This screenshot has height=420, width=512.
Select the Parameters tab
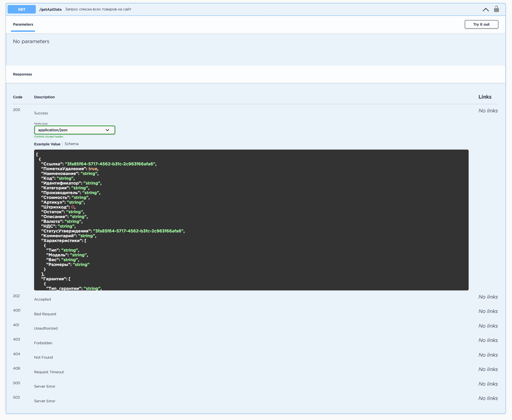[x=23, y=25]
